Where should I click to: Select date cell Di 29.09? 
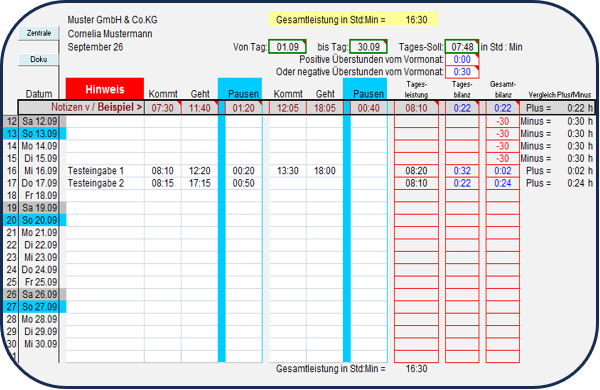pyautogui.click(x=39, y=331)
